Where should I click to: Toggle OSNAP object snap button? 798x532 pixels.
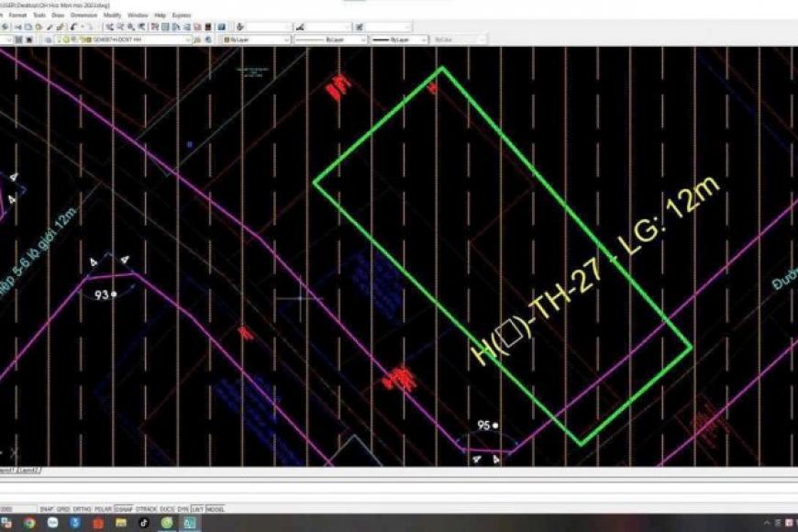(x=121, y=508)
